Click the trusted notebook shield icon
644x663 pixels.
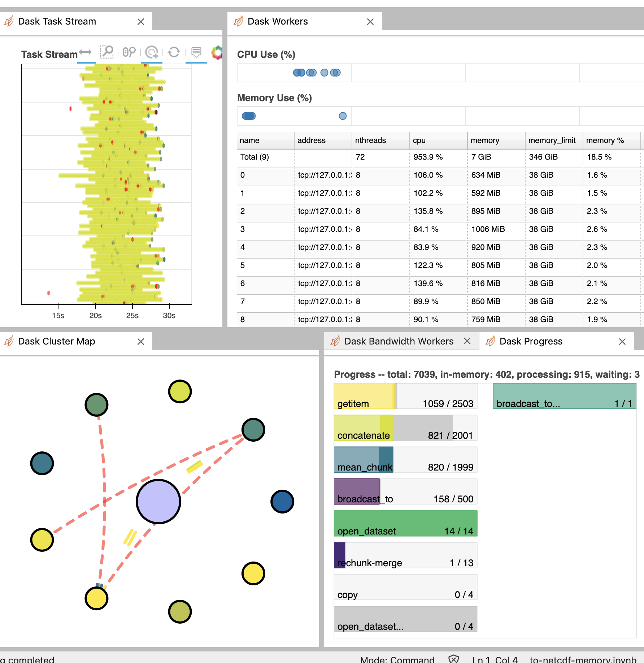[453, 659]
